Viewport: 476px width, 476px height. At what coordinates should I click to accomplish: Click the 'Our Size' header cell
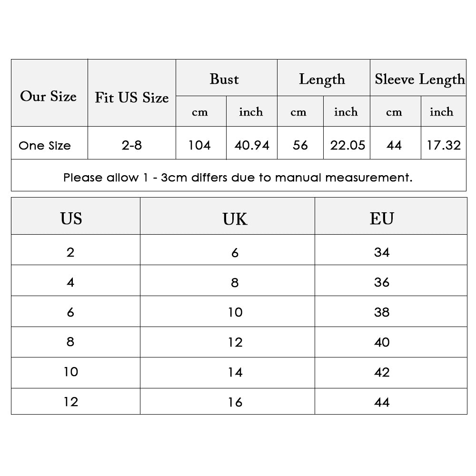click(x=50, y=93)
